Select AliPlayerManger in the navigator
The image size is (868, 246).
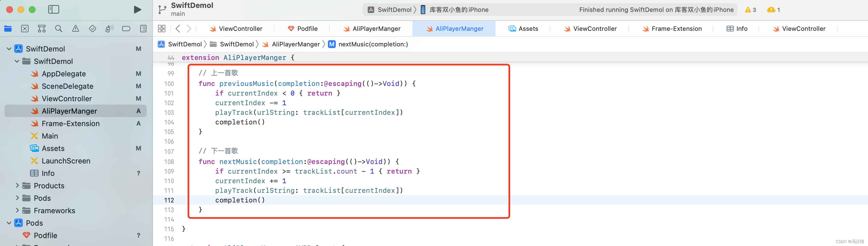pyautogui.click(x=76, y=111)
